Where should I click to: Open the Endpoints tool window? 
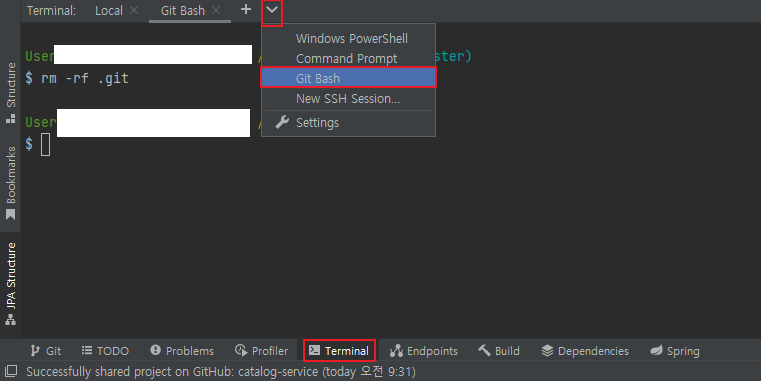coord(424,351)
